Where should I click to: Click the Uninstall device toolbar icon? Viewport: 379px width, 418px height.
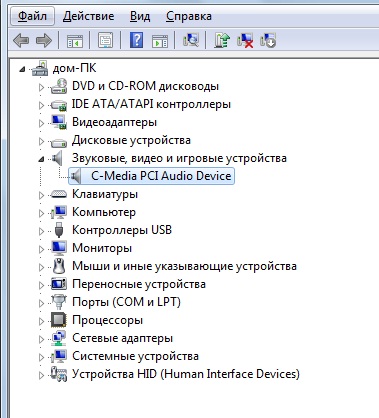coord(268,40)
